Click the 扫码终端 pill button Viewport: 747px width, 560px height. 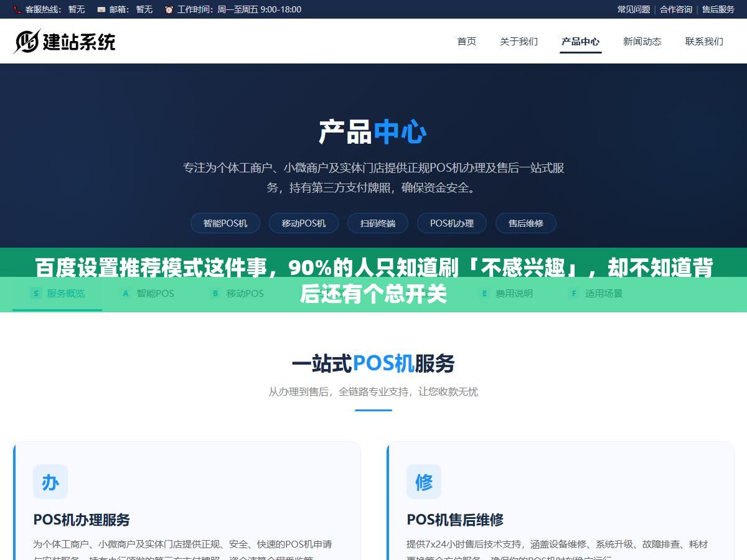pos(378,223)
